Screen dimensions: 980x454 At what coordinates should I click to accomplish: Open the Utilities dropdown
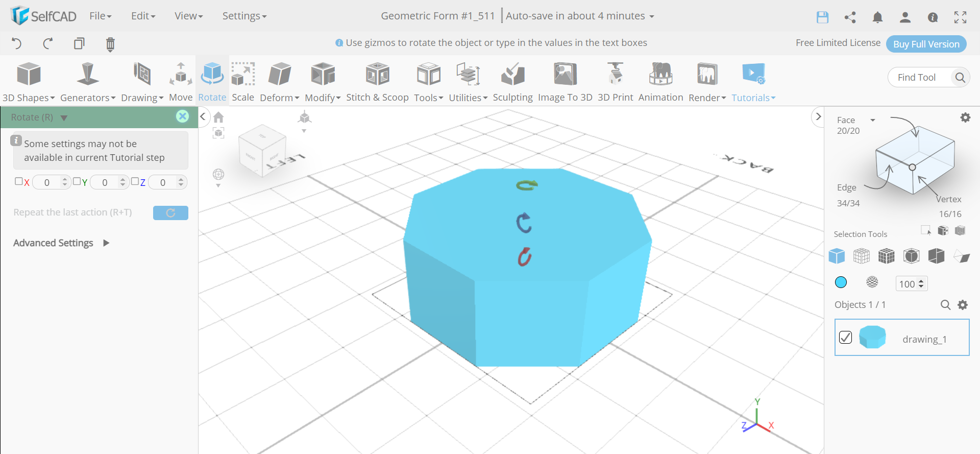[468, 82]
